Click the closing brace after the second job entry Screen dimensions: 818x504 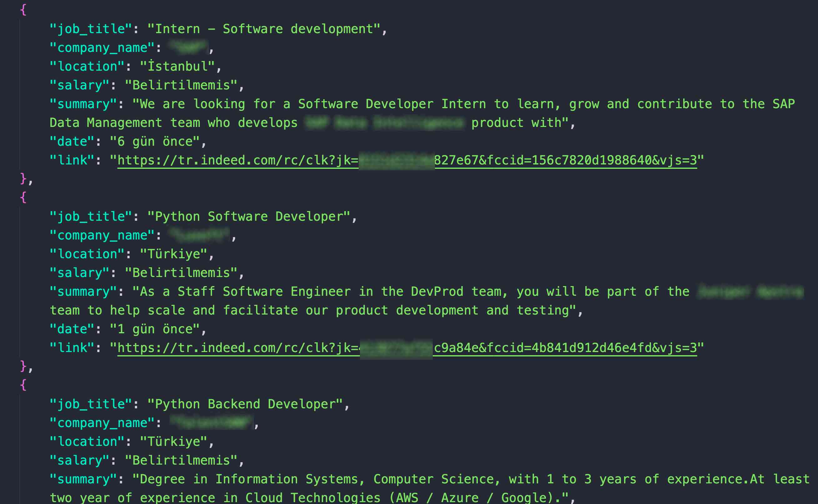[23, 367]
